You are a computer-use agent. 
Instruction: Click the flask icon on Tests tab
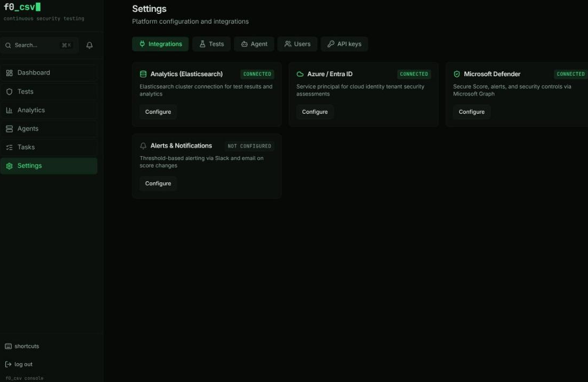coord(203,44)
